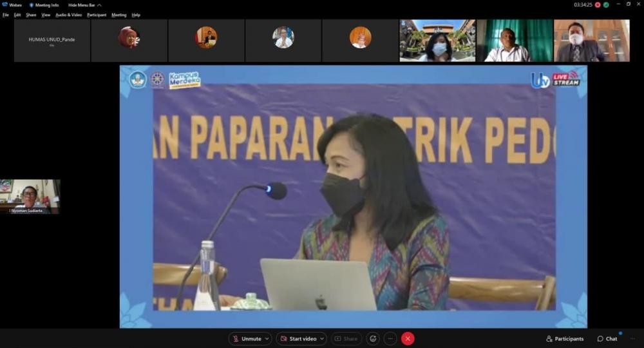644x348 pixels.
Task: Click the Share content button
Action: [x=346, y=338]
